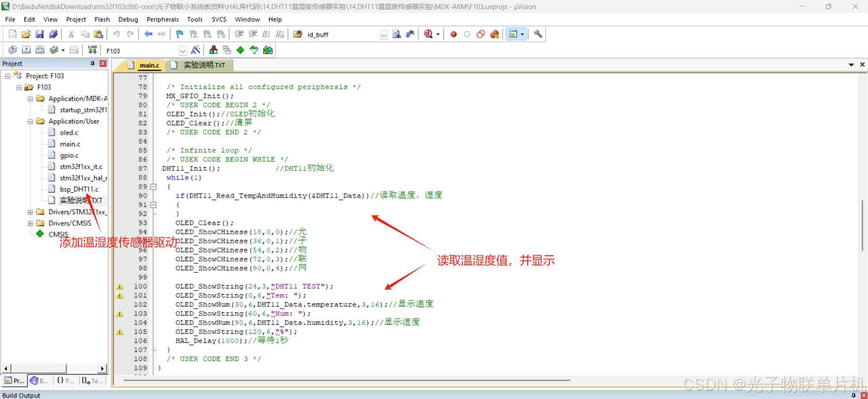868x399 pixels.
Task: Navigate backwards with the blue left arrow
Action: (x=148, y=34)
